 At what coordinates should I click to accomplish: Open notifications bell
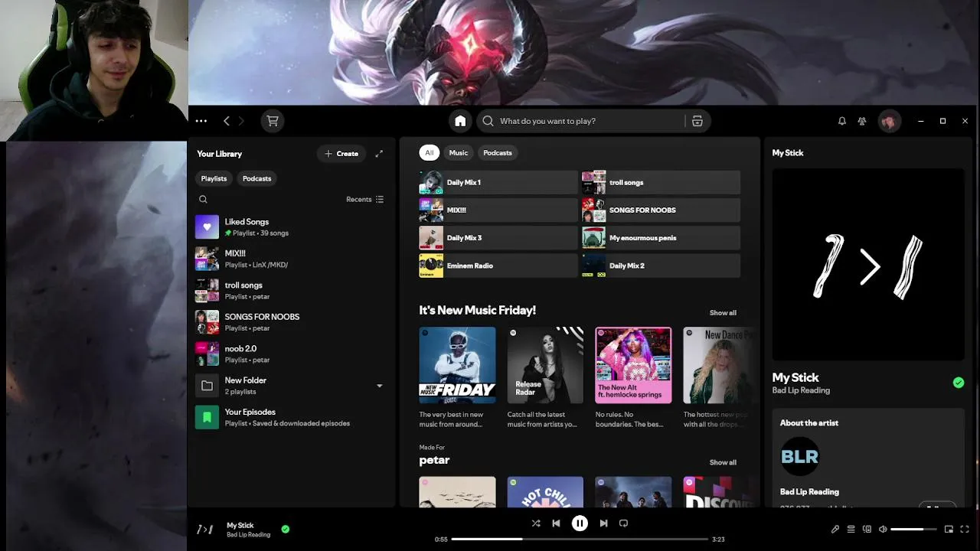click(842, 121)
